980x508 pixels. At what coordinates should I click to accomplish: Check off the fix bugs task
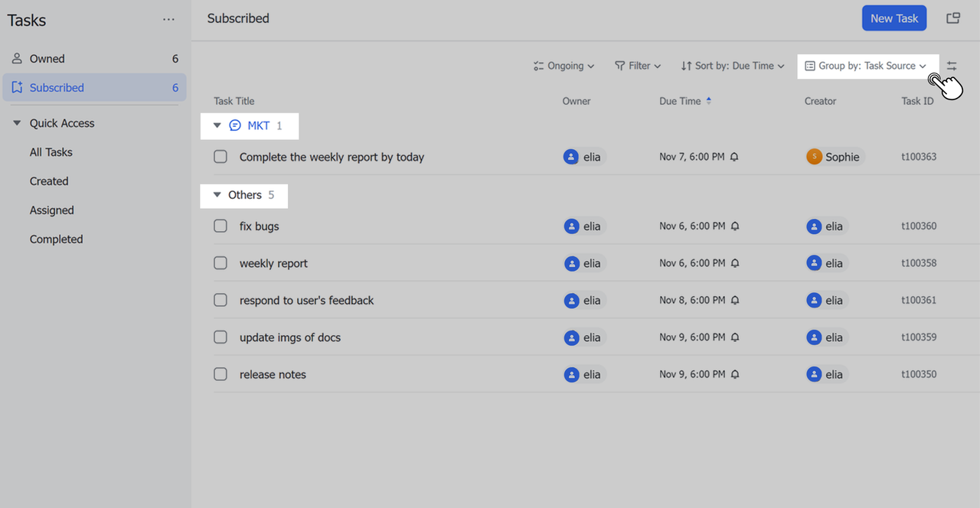coord(220,226)
